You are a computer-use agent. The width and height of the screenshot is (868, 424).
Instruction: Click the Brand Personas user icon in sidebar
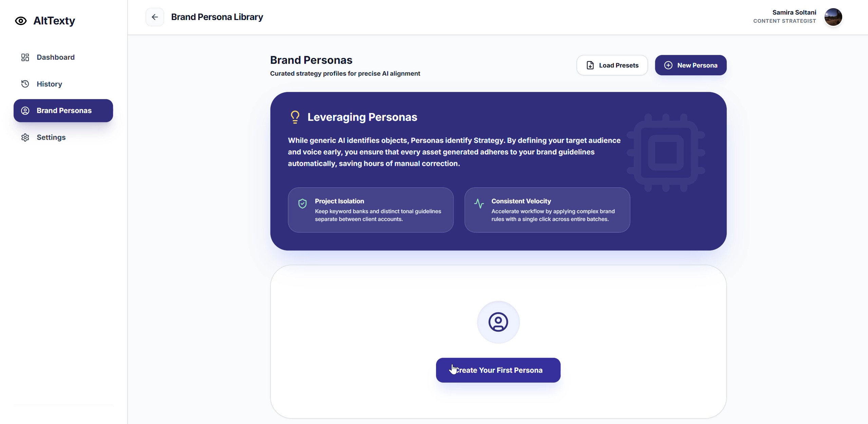(x=25, y=111)
